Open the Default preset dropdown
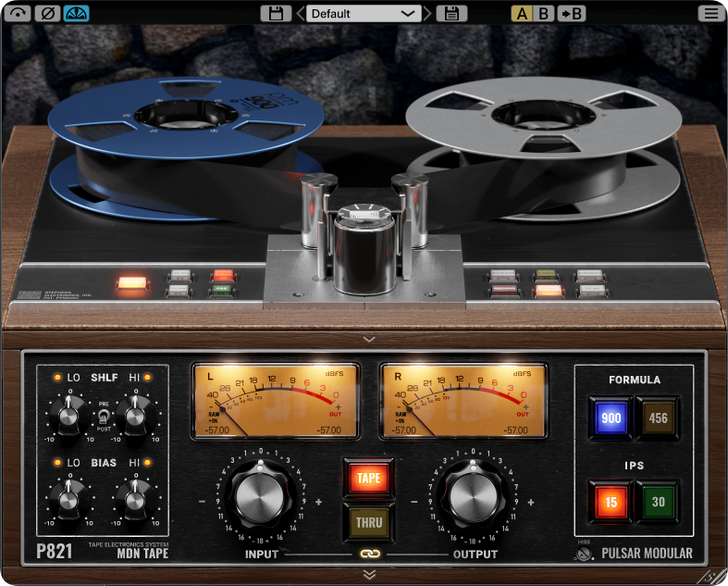Image resolution: width=728 pixels, height=586 pixels. (x=364, y=14)
